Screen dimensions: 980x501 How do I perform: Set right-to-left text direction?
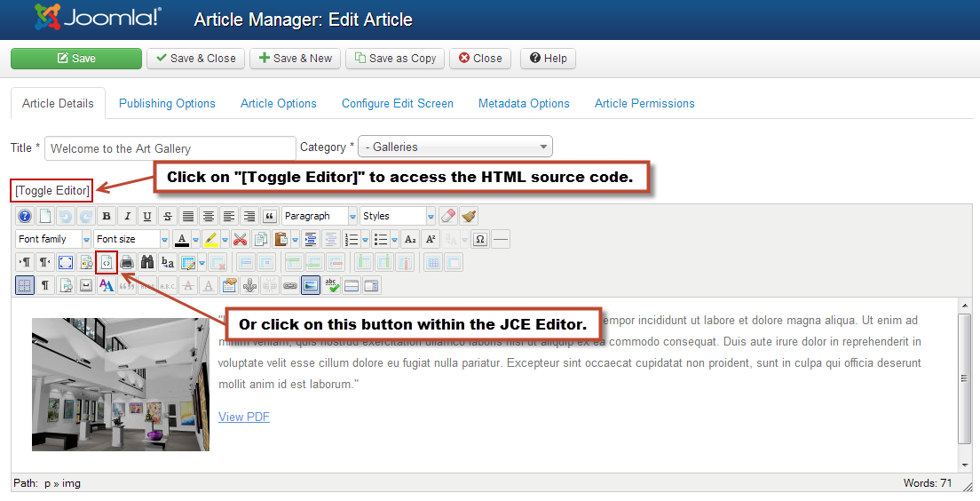point(45,262)
